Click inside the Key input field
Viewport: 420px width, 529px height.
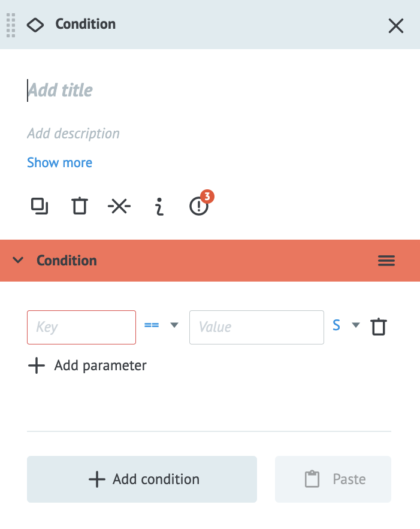81,327
